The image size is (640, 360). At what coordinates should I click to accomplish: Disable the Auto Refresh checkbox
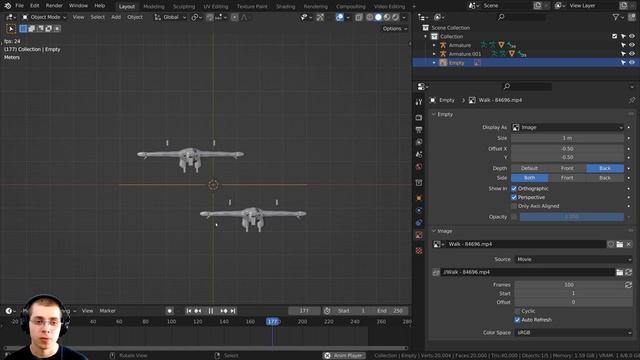click(x=517, y=320)
